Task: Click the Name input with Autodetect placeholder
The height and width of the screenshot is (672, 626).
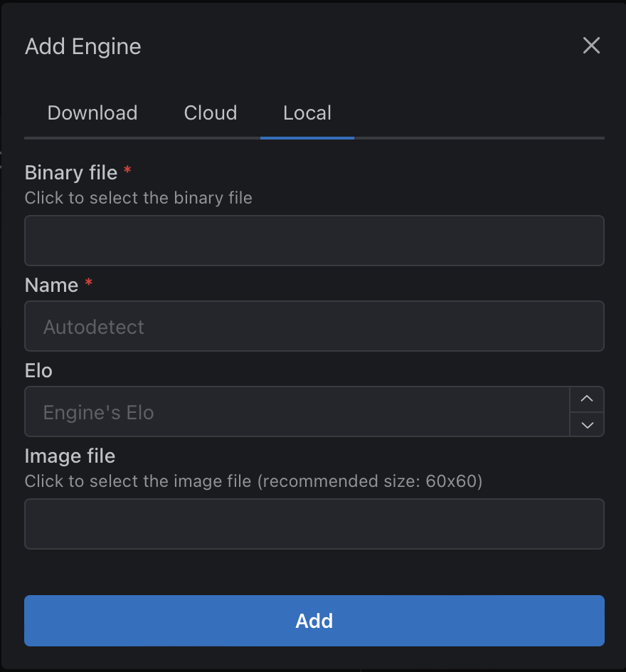Action: tap(314, 326)
